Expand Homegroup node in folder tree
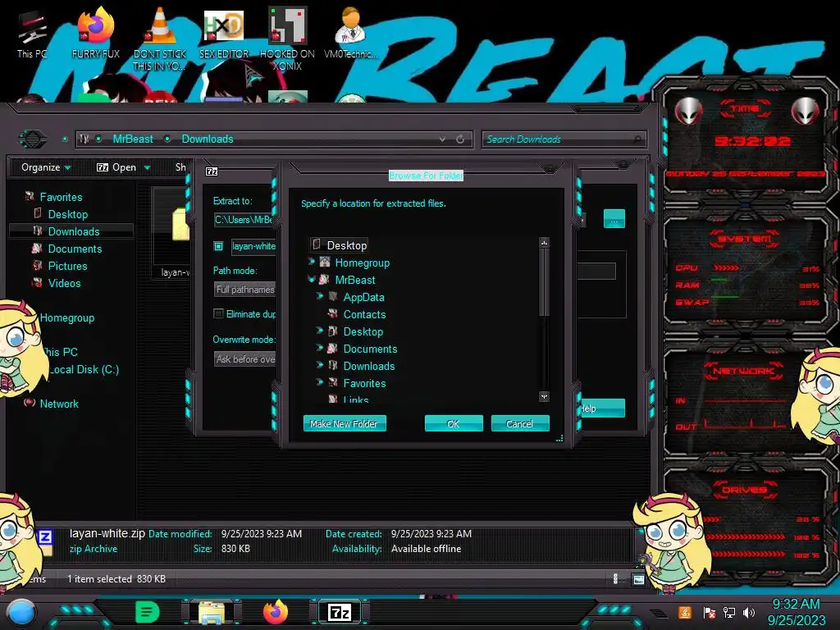840x630 pixels. 312,262
